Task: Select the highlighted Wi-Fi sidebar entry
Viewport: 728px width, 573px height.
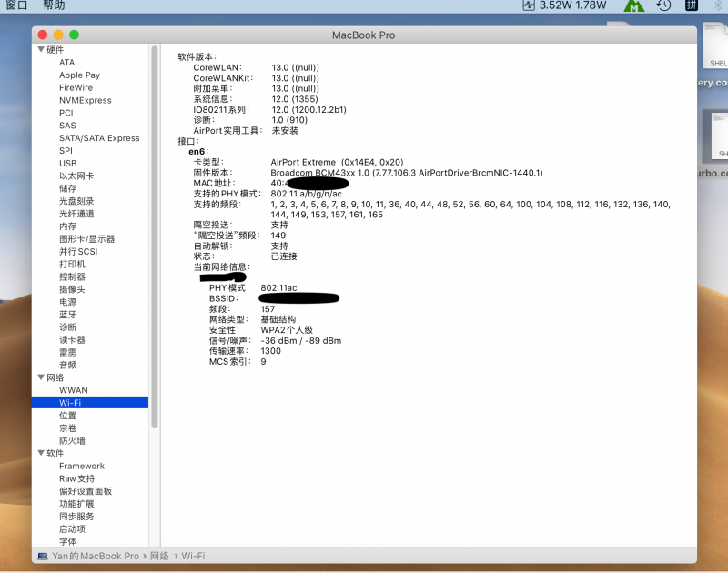Action: point(89,403)
